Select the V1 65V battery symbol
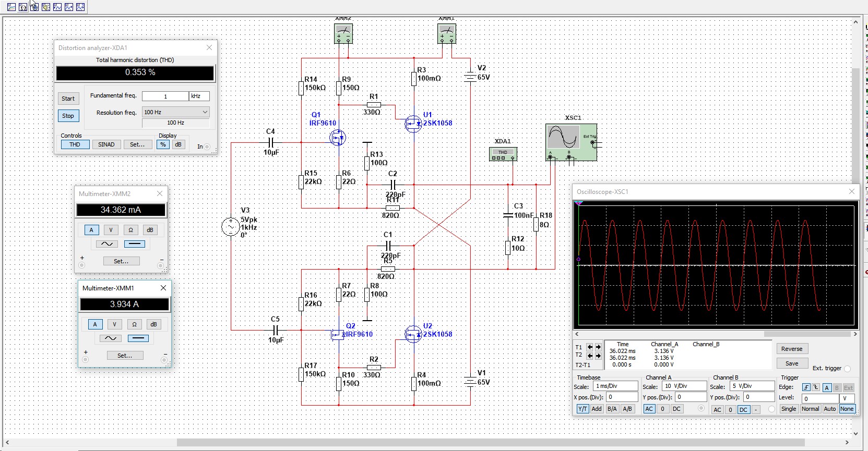Screen dimensions: 868x451 click(470, 382)
